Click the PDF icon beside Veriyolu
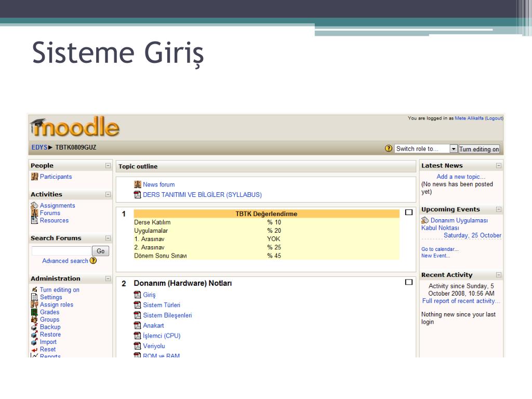This screenshot has height=399, width=532. [x=137, y=345]
